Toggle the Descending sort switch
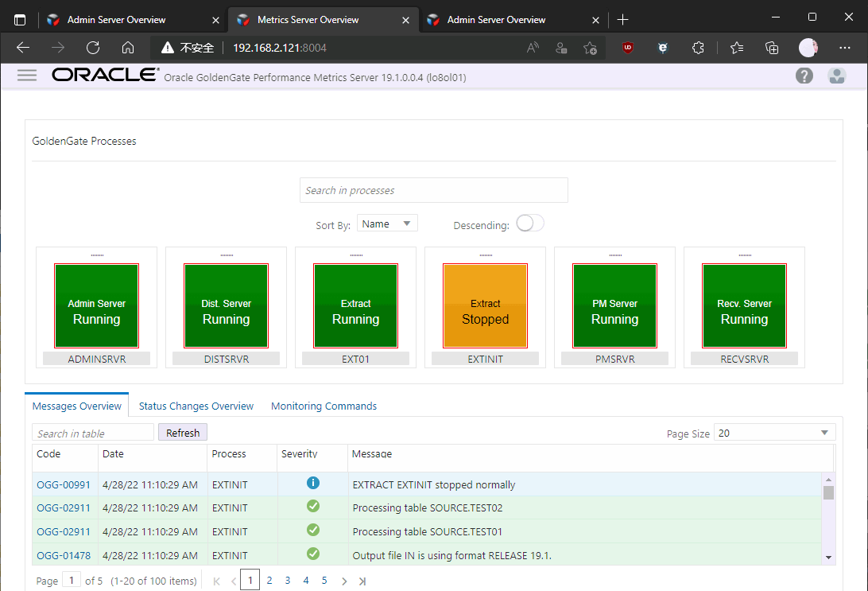The image size is (868, 591). (529, 224)
